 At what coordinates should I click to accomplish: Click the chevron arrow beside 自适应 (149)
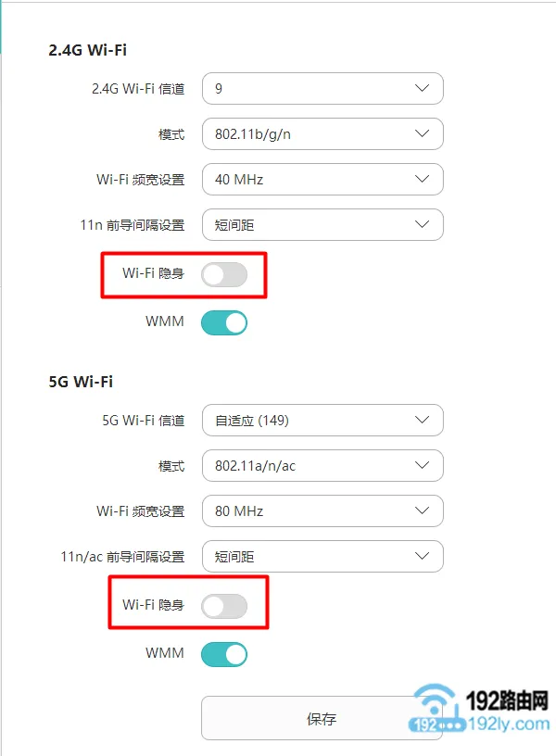pos(423,421)
